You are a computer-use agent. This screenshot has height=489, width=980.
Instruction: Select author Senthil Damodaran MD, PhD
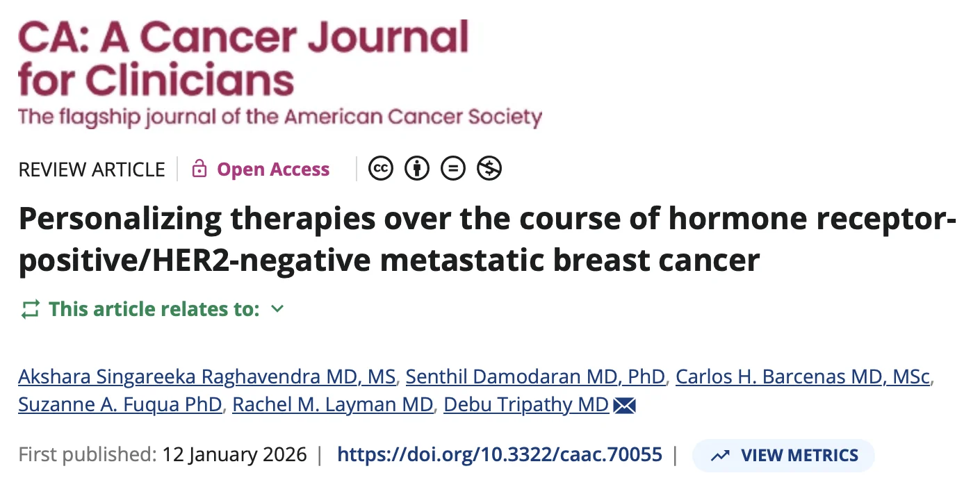click(535, 376)
